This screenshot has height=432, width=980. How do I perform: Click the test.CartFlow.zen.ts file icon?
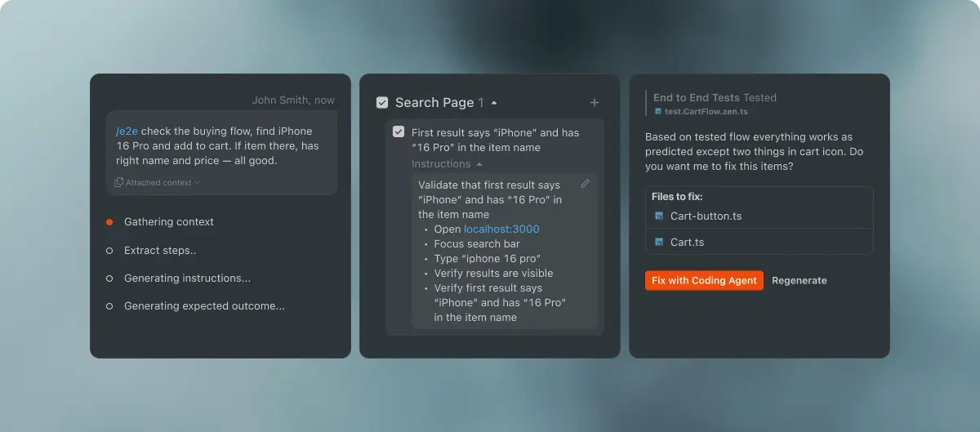[658, 112]
